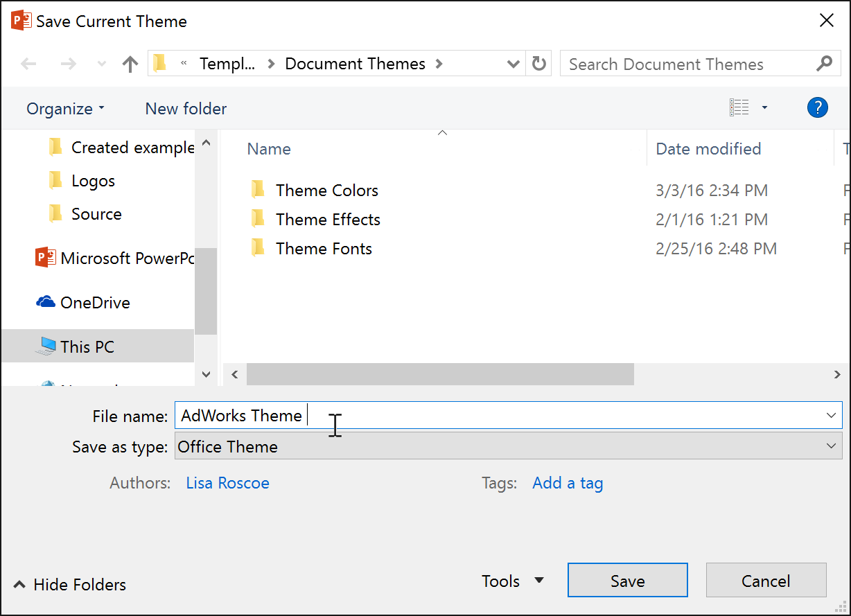Open the File name history dropdown arrow
Screen dimensions: 851x616
pos(832,415)
